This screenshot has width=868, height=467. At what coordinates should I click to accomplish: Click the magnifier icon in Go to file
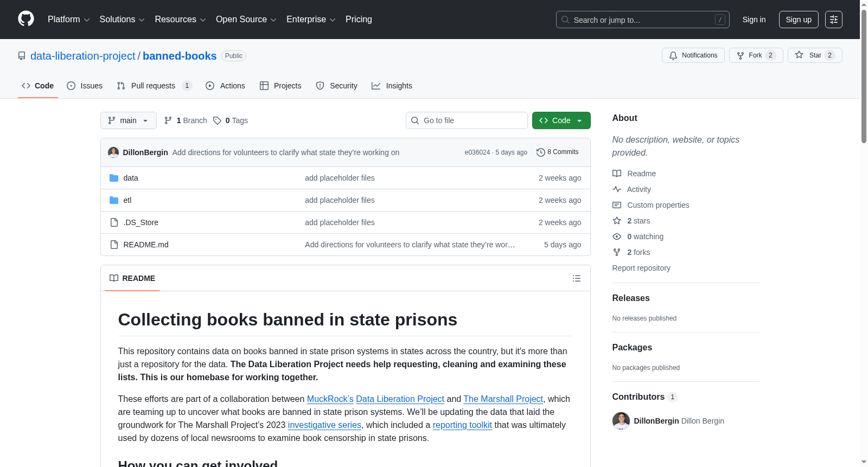(x=415, y=120)
